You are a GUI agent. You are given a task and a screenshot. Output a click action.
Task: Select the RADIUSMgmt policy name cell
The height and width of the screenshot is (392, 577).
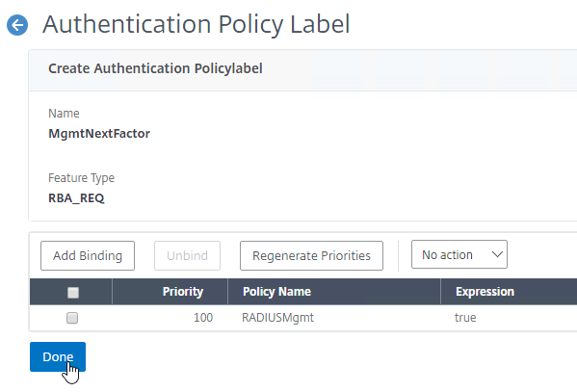[277, 317]
